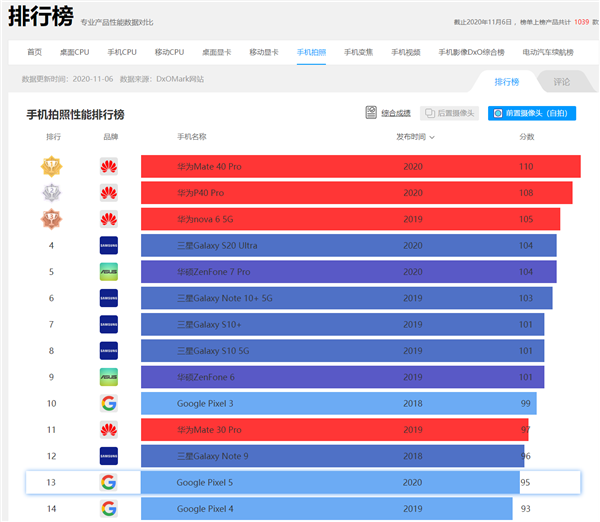This screenshot has height=522, width=600.
Task: Click the bronze trophy rank 3 badge
Action: [x=52, y=219]
